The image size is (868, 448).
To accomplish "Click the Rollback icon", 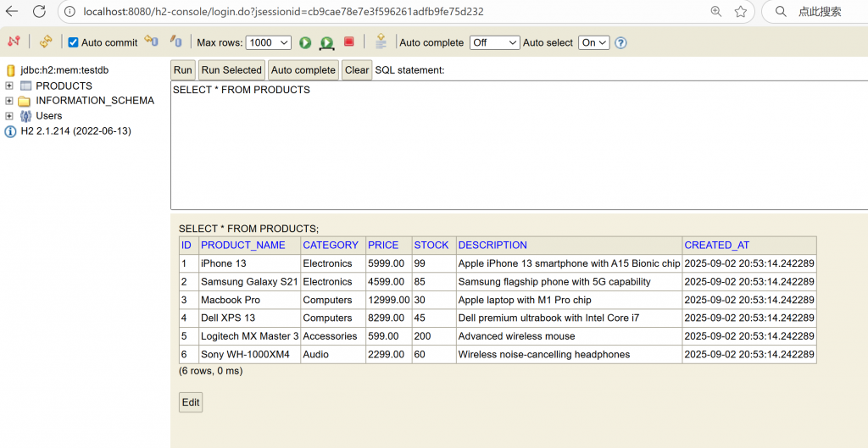I will point(151,41).
